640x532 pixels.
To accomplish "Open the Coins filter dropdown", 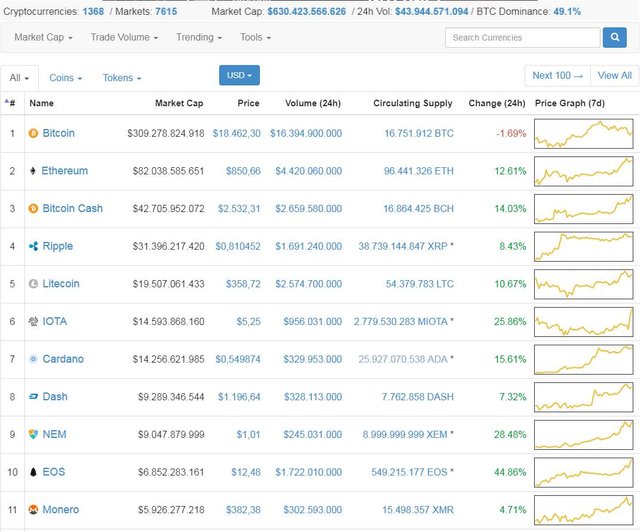I will click(65, 78).
